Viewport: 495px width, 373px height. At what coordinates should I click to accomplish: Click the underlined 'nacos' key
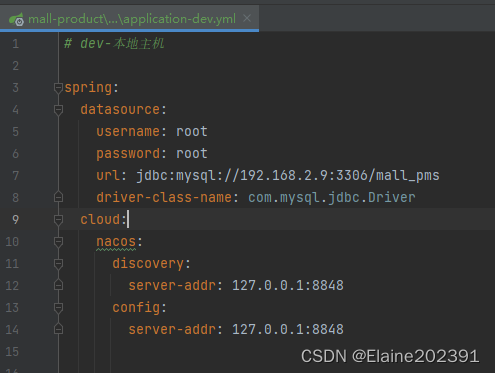coord(116,241)
